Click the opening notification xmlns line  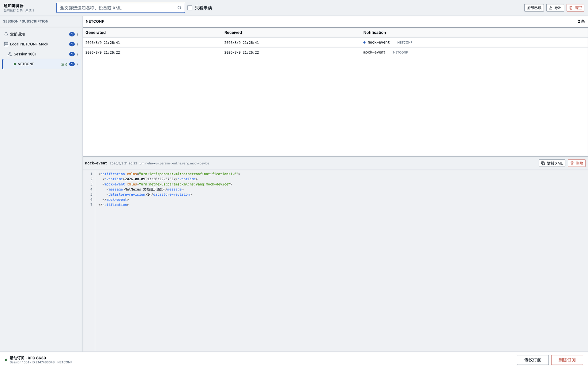click(x=169, y=174)
